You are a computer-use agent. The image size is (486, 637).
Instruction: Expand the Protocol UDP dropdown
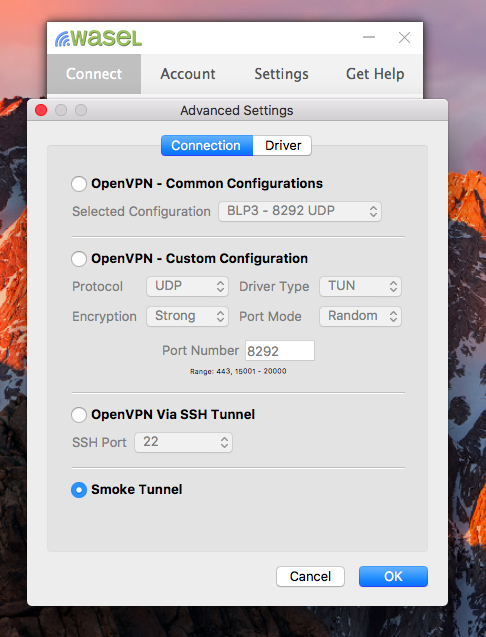pos(187,286)
